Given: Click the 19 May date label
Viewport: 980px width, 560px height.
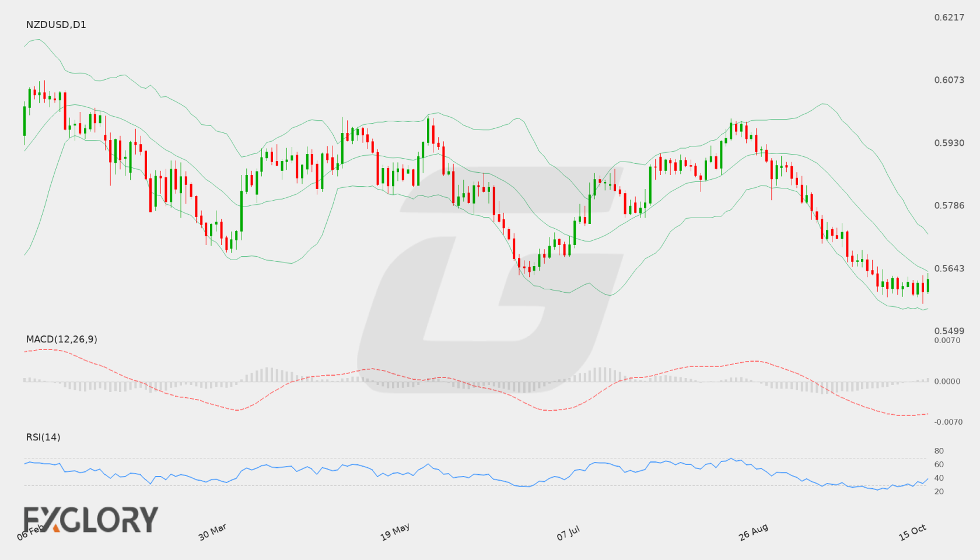Looking at the screenshot, I should (x=395, y=532).
